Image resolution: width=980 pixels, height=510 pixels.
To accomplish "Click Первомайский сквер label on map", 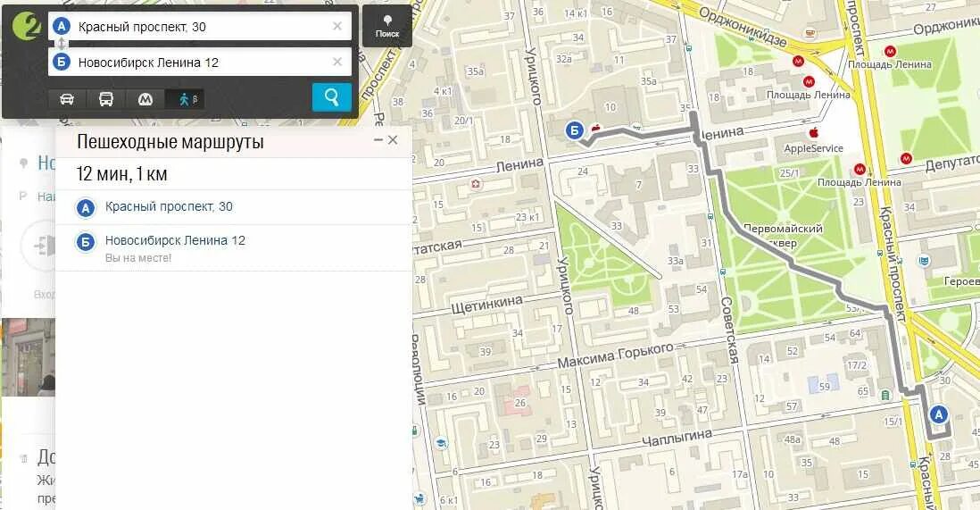I will click(x=783, y=236).
